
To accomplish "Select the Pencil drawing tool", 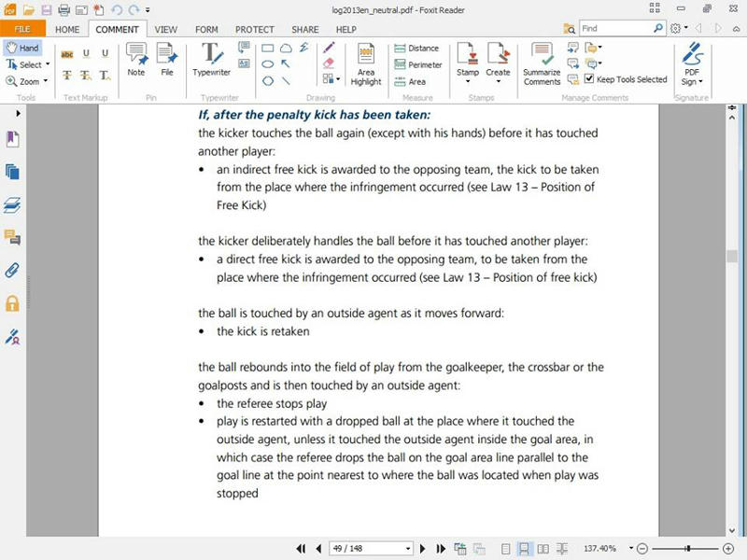I will (x=329, y=48).
